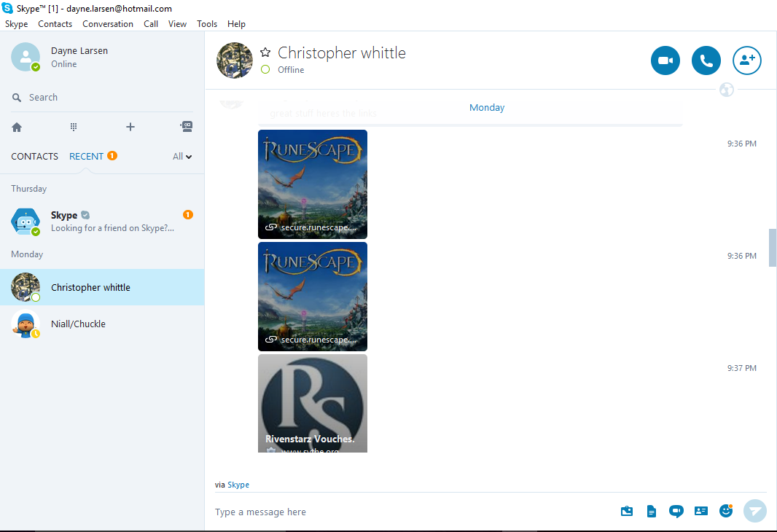Open the Conversation menu
The width and height of the screenshot is (777, 532).
108,24
